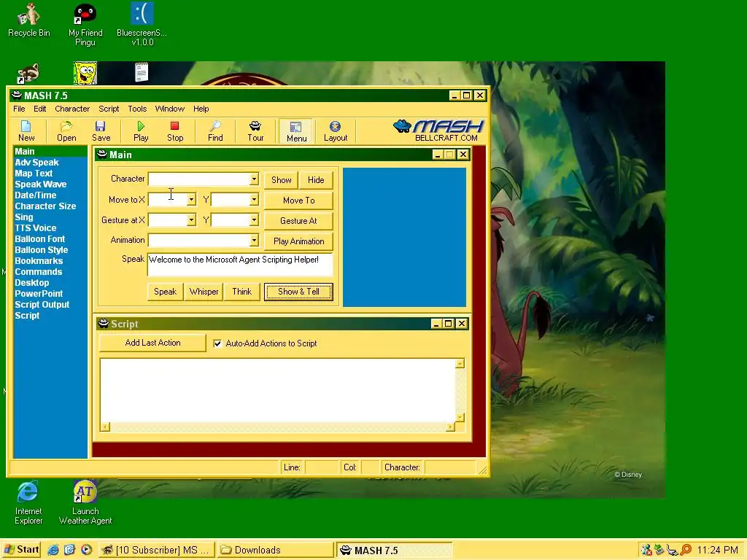Select the Launch Weather Agent desktop icon
The height and width of the screenshot is (560, 747).
click(x=85, y=502)
